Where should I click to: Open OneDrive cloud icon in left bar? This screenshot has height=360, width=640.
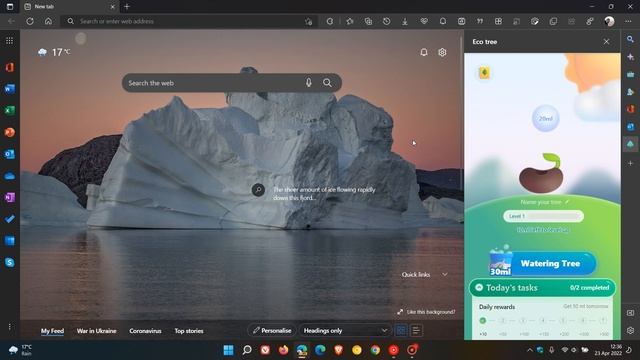(10, 176)
